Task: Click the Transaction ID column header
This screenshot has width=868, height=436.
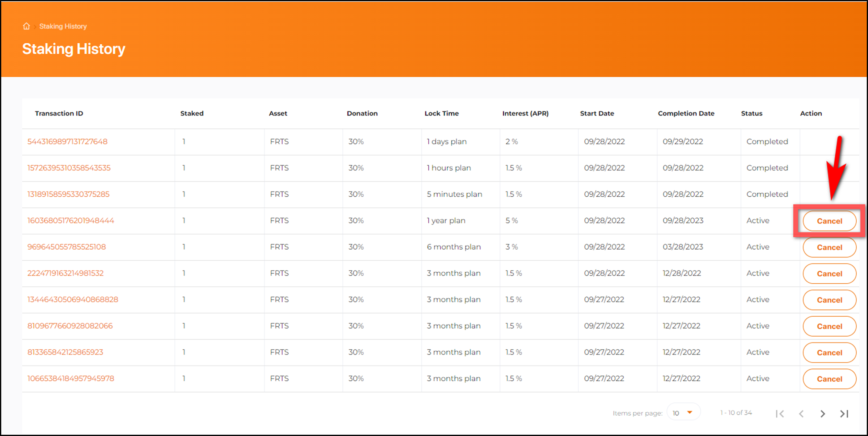Action: tap(59, 113)
